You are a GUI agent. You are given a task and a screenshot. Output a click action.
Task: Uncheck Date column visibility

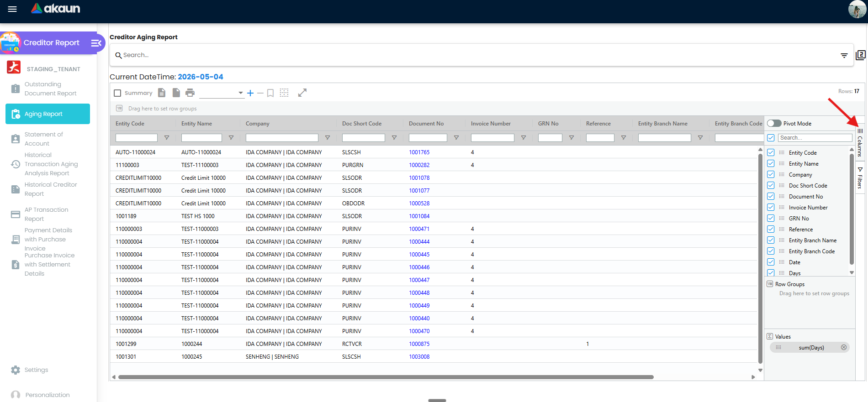pyautogui.click(x=771, y=262)
